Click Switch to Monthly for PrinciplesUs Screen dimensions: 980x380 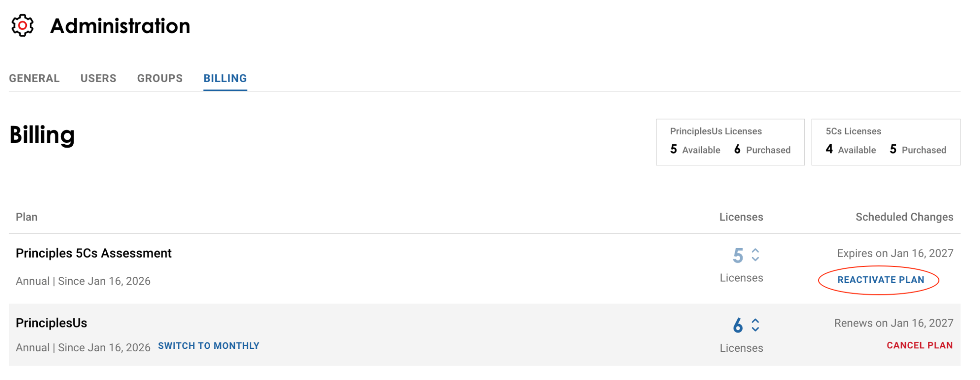click(209, 346)
